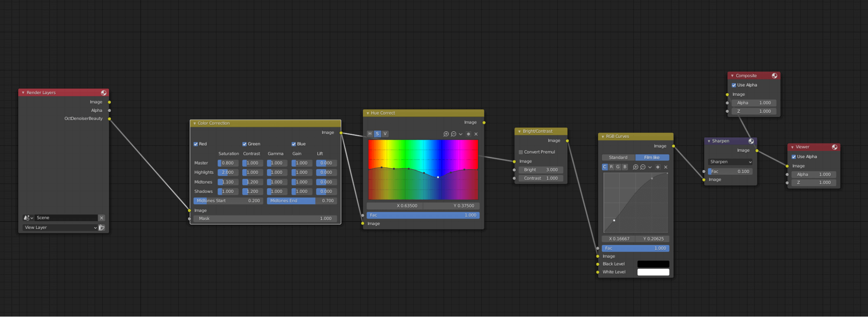Viewport: 868px width, 317px height.
Task: Click the render single layer icon
Action: pos(102,228)
